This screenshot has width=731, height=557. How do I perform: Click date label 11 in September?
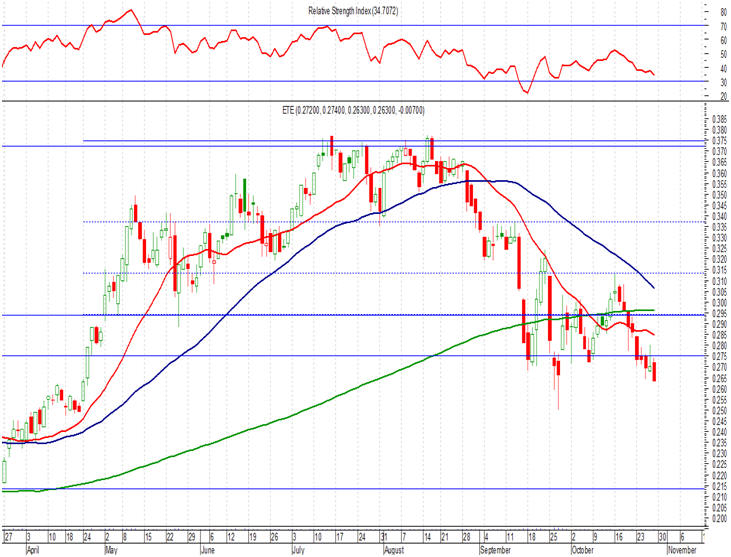[x=510, y=537]
